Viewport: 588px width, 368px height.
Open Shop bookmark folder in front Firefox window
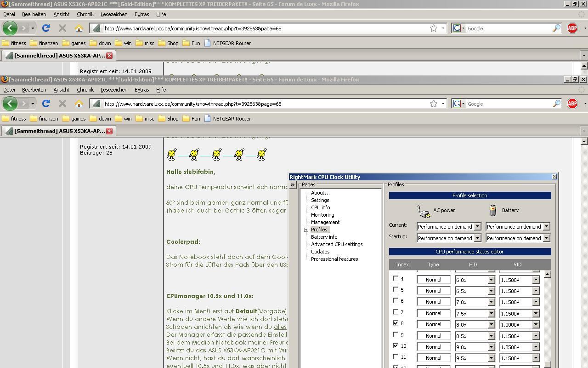[168, 119]
